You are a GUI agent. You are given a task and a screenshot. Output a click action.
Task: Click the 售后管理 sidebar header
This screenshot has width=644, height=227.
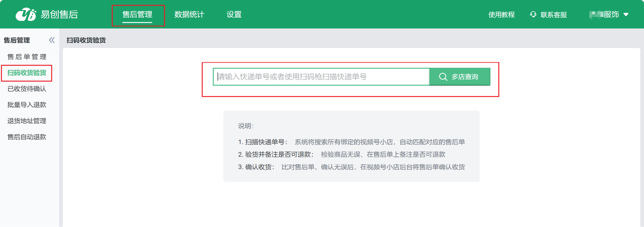[x=17, y=40]
